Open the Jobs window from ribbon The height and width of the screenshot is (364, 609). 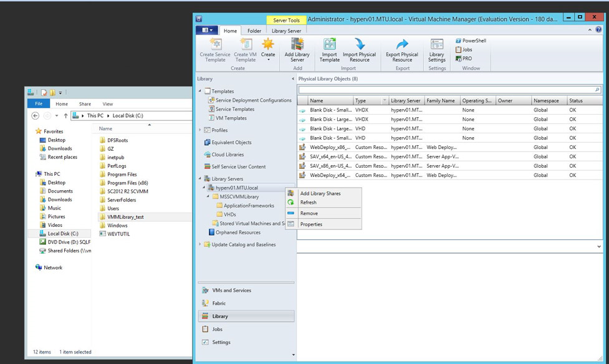tap(464, 49)
